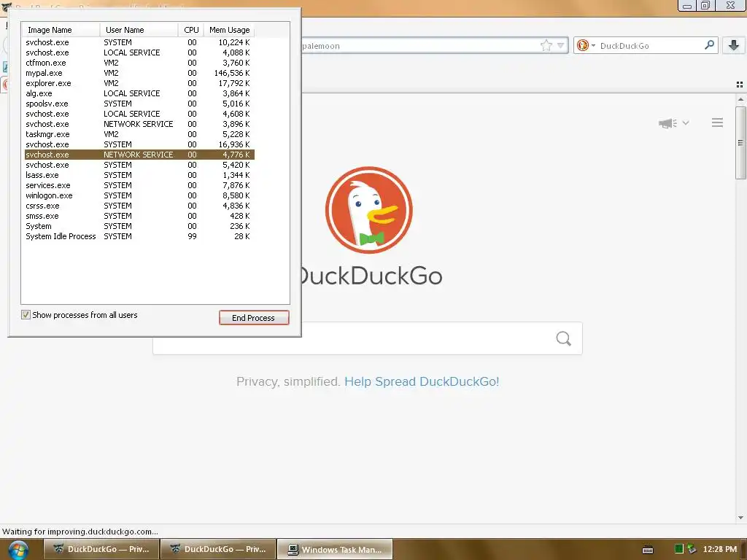
Task: Click inside the DuckDuckGo page search field
Action: pos(368,338)
